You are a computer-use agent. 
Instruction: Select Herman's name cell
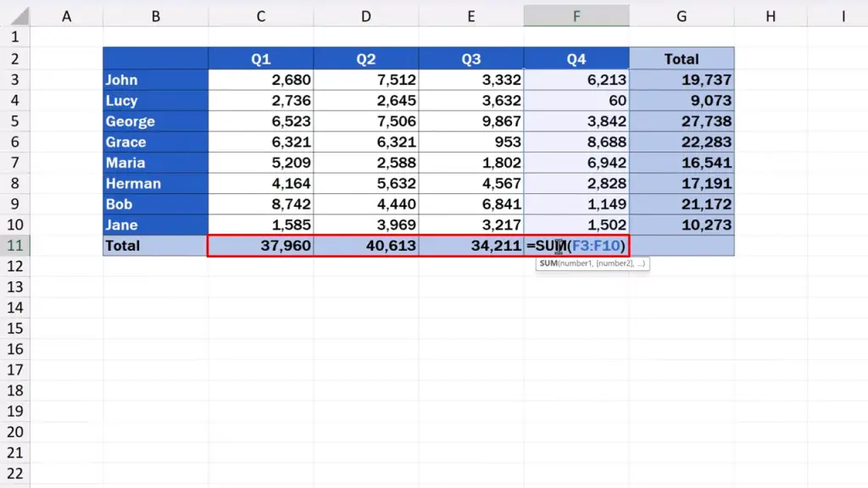pos(155,184)
